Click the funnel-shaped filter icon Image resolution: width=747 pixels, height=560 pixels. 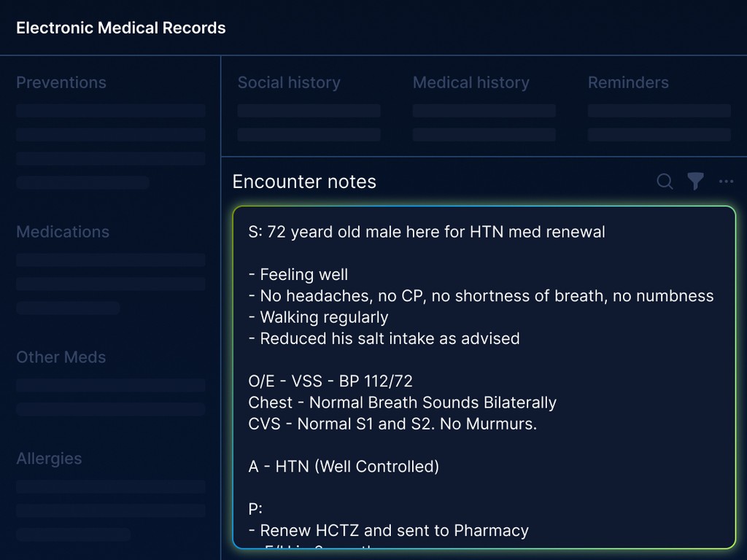coord(695,182)
